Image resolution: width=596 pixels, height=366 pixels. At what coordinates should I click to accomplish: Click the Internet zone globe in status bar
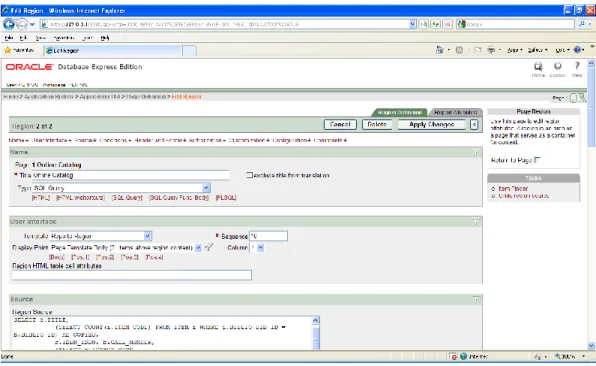pos(463,356)
